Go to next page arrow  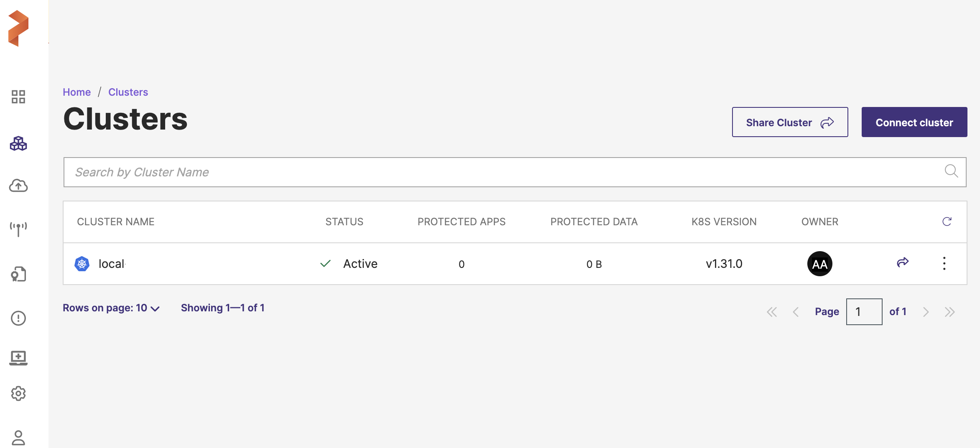(x=926, y=312)
